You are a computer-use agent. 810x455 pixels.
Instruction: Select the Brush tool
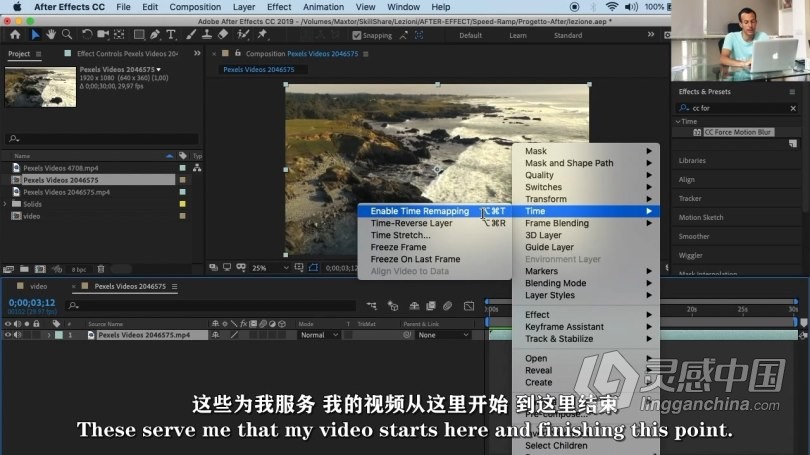click(191, 35)
